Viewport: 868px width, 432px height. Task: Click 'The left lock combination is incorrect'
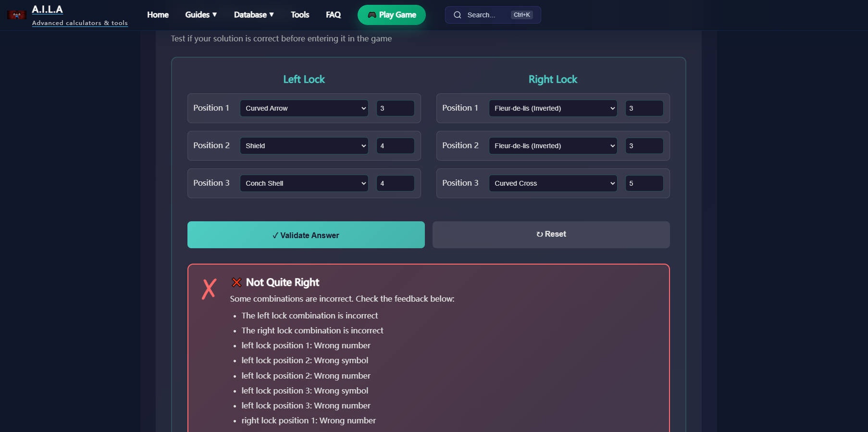(x=310, y=316)
